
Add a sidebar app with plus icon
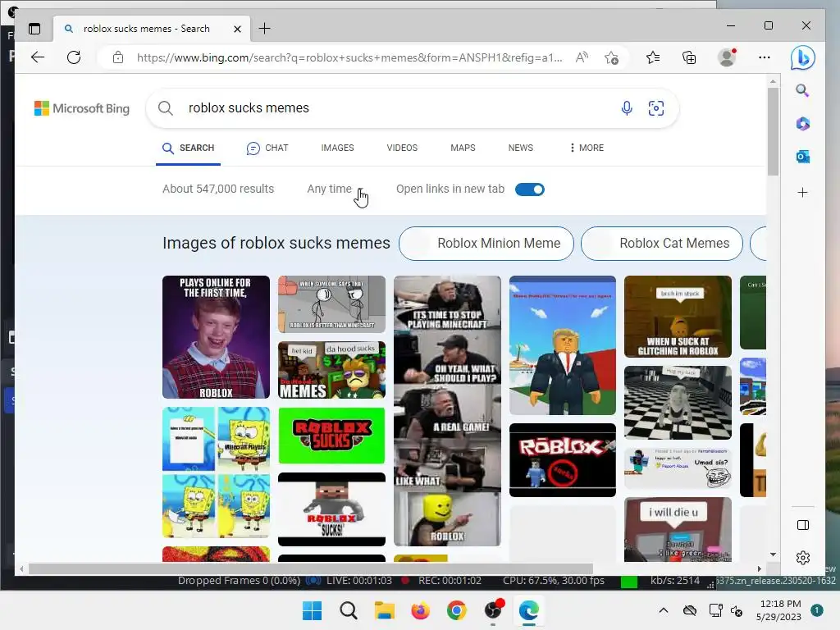coord(802,192)
